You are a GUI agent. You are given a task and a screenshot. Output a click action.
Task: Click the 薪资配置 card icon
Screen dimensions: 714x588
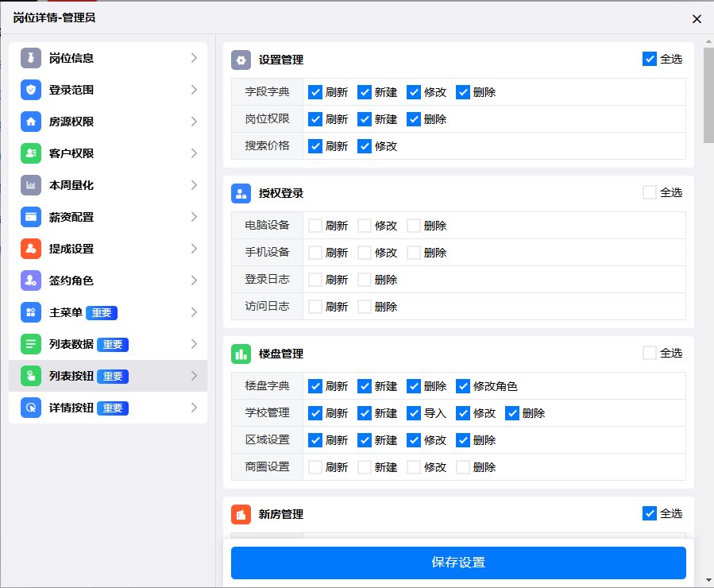(x=30, y=217)
